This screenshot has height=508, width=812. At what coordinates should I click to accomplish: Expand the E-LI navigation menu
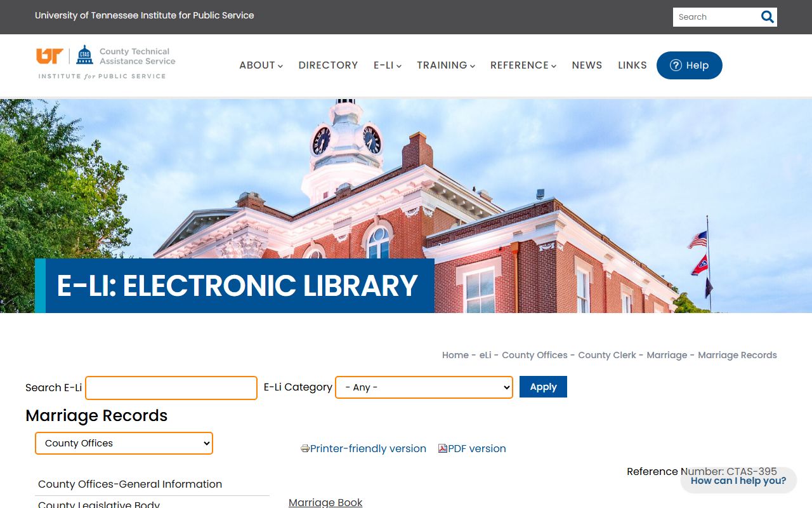388,65
